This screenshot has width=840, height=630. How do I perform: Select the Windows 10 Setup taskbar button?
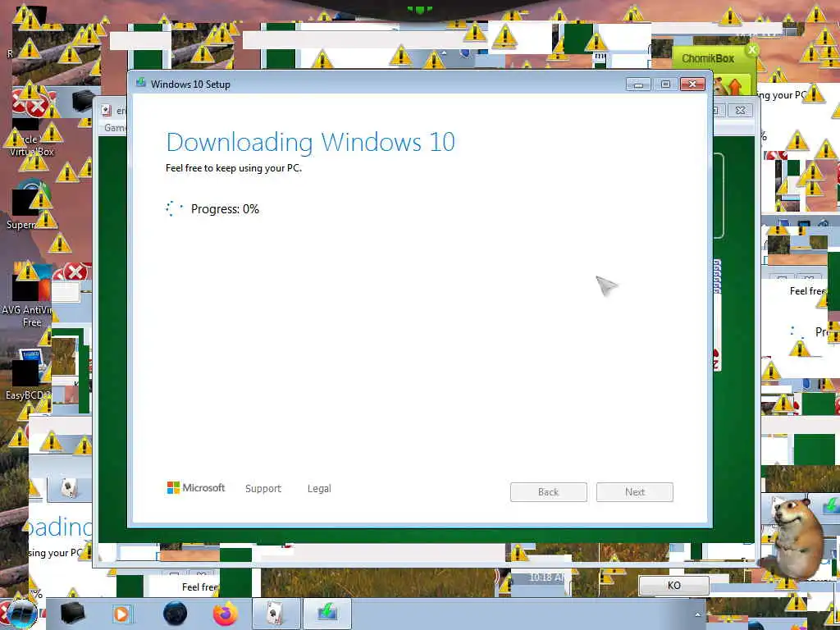pyautogui.click(x=326, y=614)
